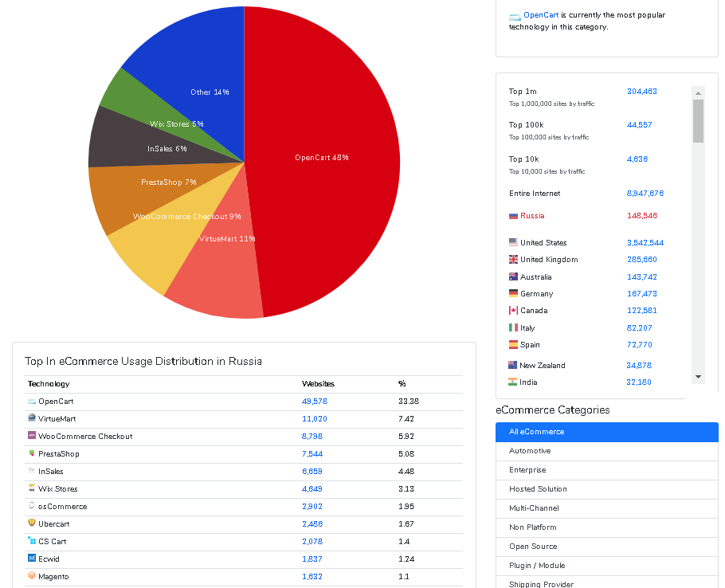Open the VirtueMart websites count 11,020
Image resolution: width=725 pixels, height=588 pixels.
tap(315, 419)
